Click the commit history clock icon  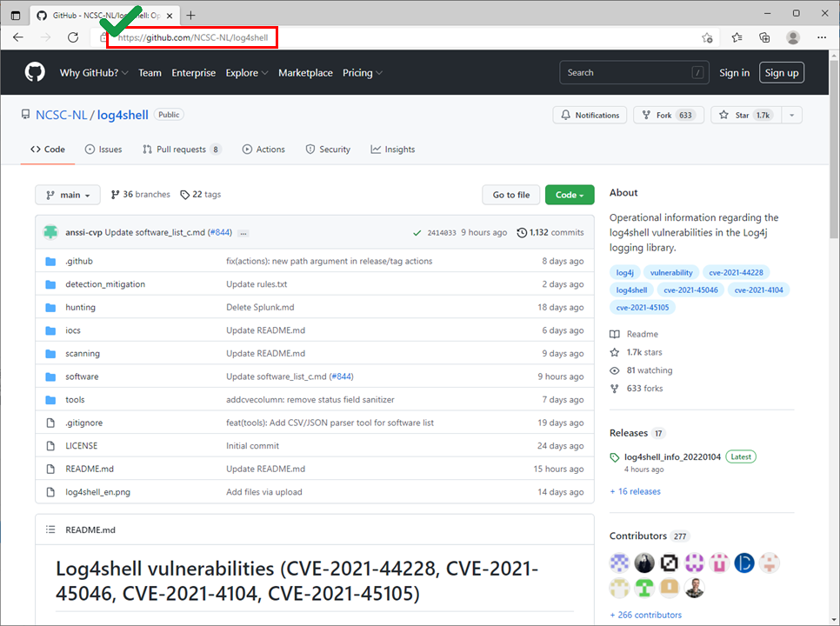pos(522,232)
